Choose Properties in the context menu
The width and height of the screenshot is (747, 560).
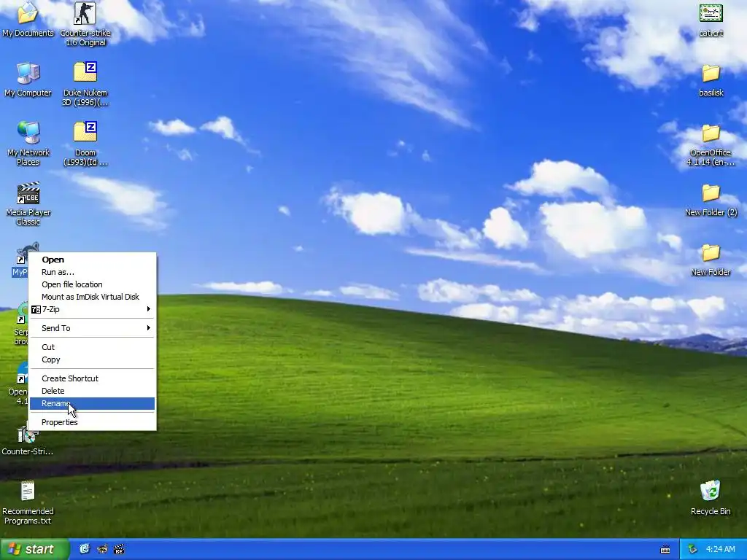click(x=92, y=422)
